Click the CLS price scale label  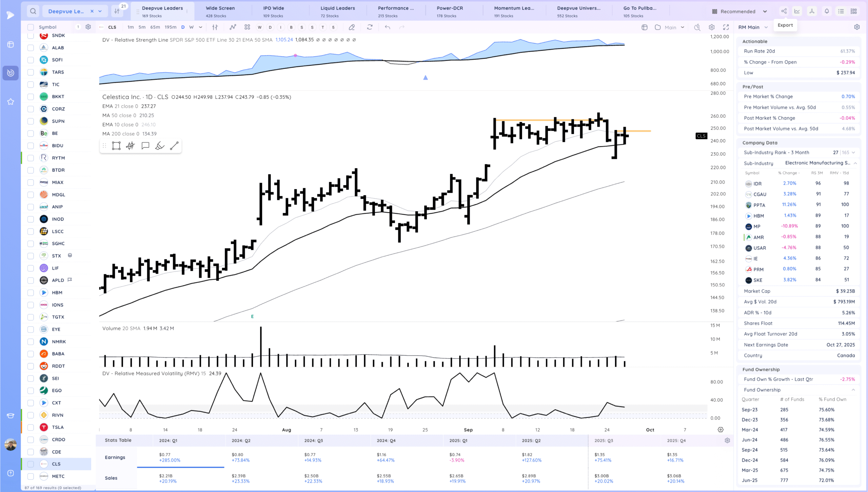pos(701,136)
